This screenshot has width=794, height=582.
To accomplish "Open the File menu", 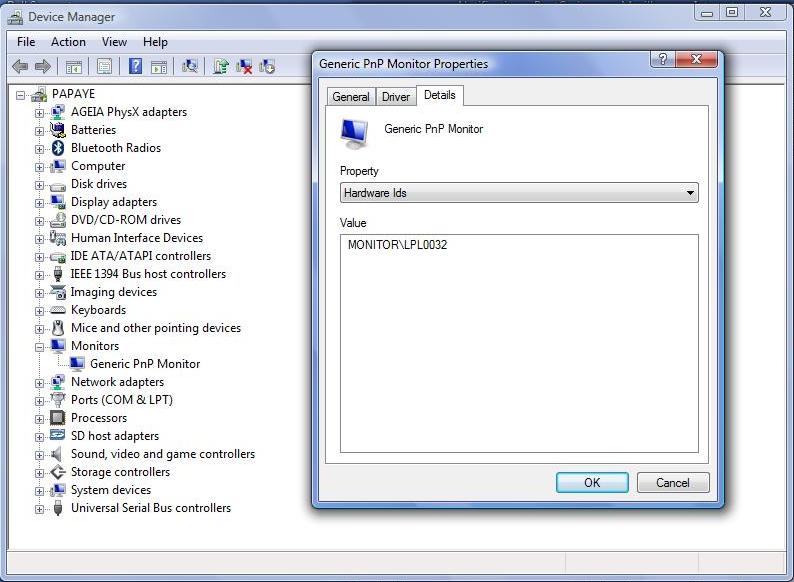I will (26, 42).
